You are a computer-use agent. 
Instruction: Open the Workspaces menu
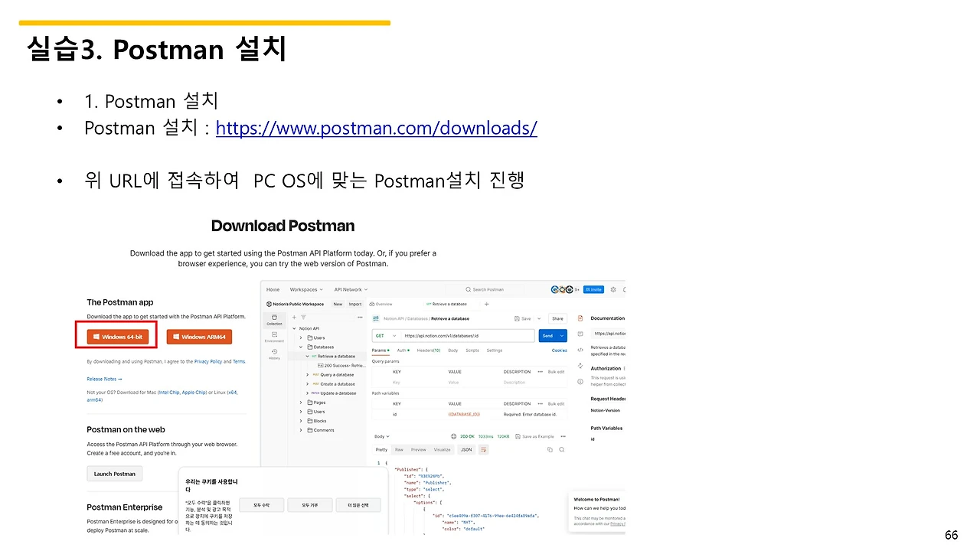305,289
